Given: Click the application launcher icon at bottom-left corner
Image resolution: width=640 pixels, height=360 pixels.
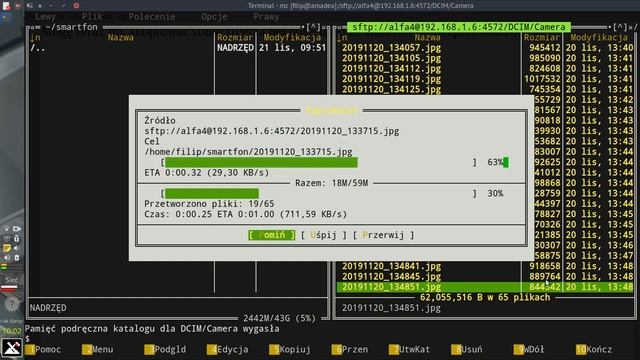Looking at the screenshot, I should click(12, 348).
